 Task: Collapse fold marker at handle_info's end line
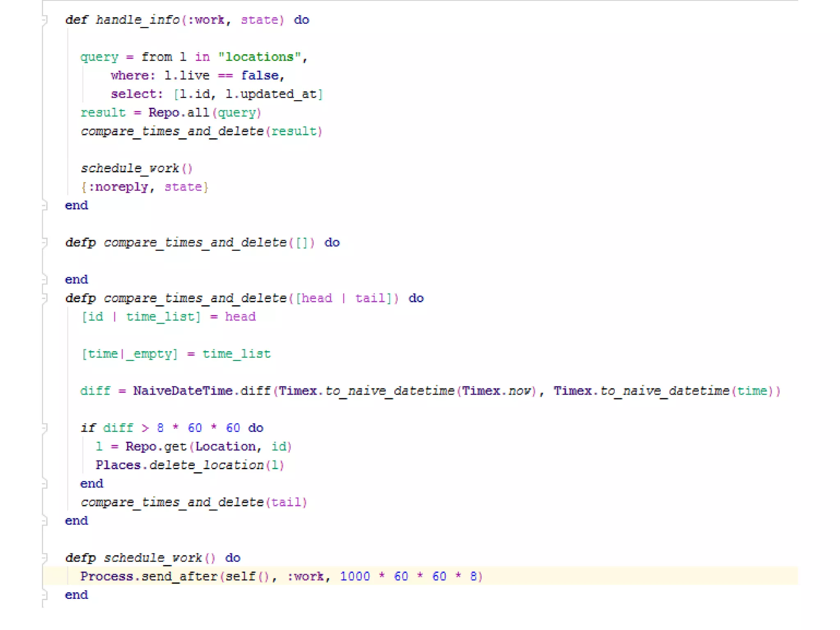coord(45,205)
